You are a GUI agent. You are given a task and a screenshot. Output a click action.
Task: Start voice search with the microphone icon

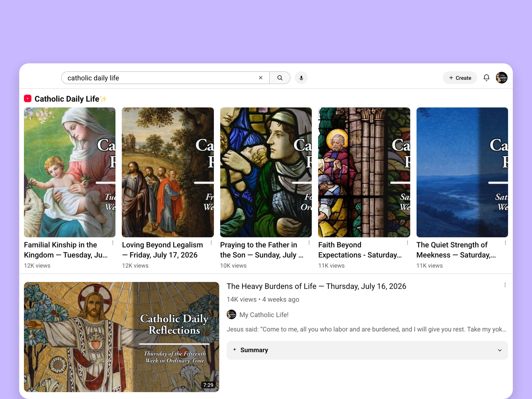[x=301, y=78]
